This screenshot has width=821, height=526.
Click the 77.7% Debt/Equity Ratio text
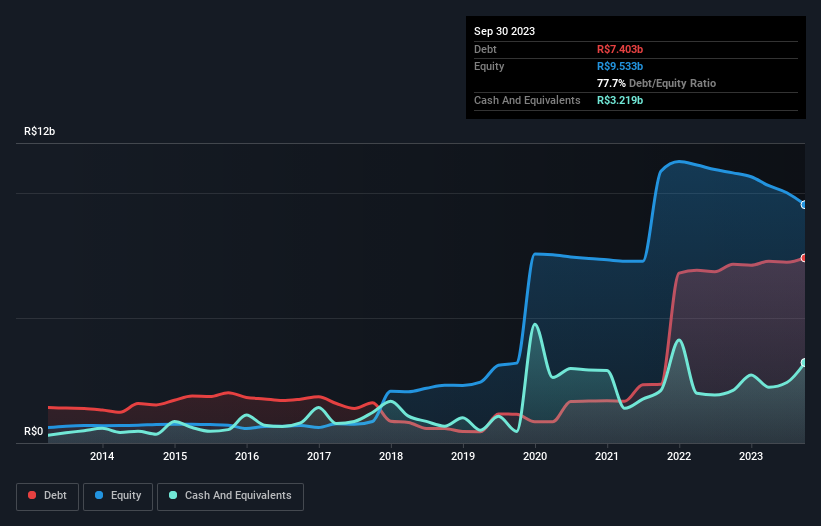tap(656, 83)
